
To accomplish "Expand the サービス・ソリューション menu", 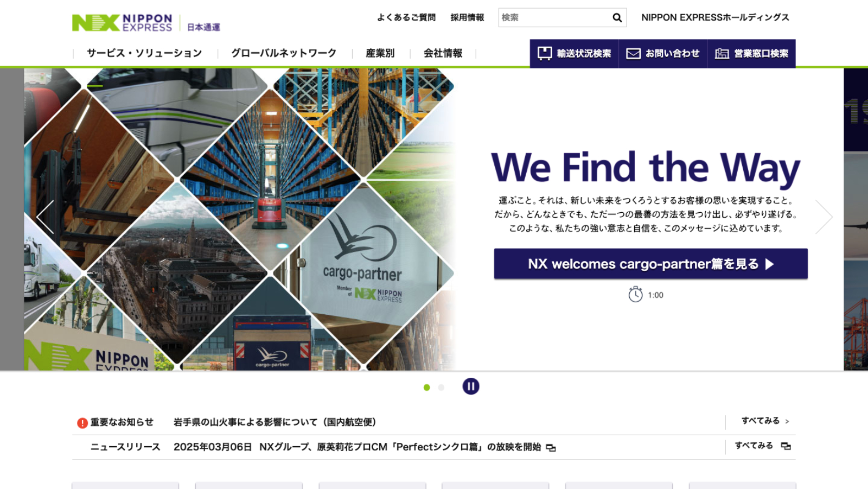I will [x=144, y=53].
